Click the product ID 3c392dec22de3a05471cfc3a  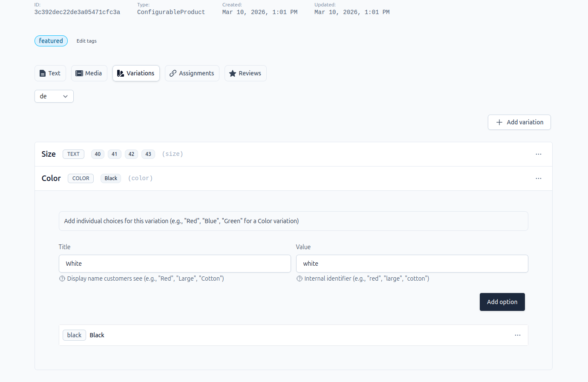(77, 12)
